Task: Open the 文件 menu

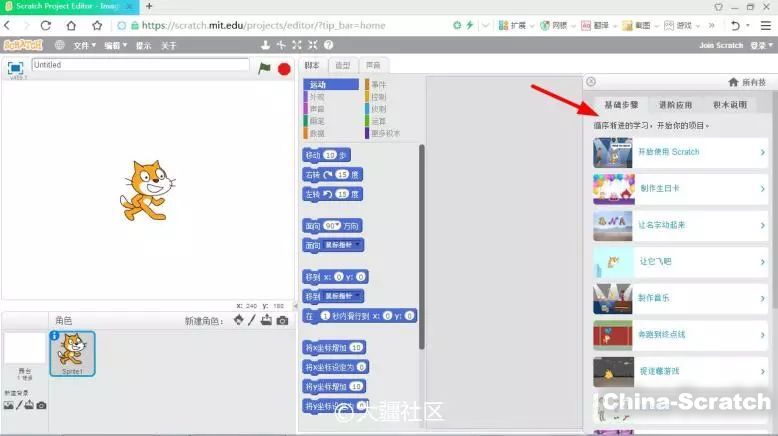Action: pyautogui.click(x=84, y=46)
